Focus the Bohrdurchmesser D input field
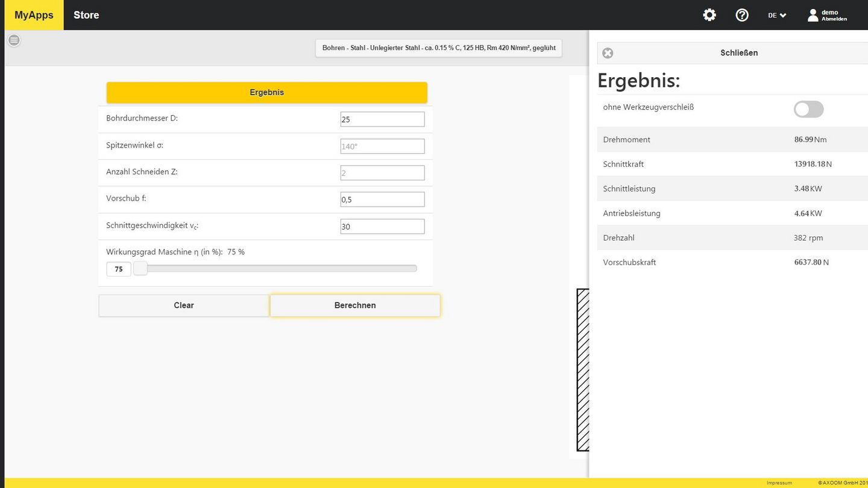 point(382,119)
